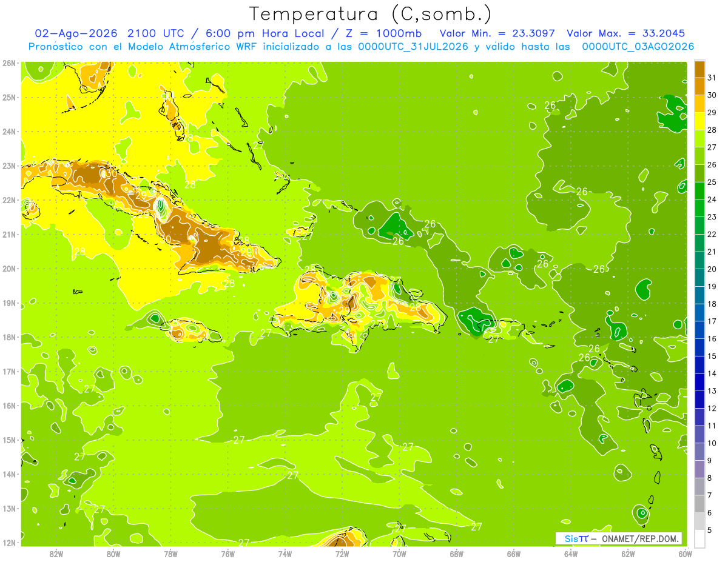Click the legend value '31'
This screenshot has height=562, width=728.
(712, 78)
